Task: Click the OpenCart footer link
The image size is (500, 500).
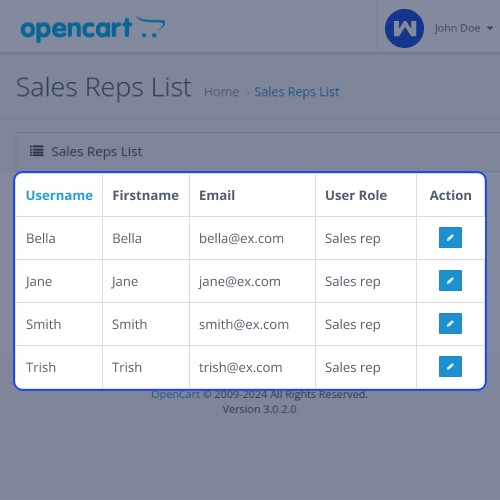Action: click(175, 394)
